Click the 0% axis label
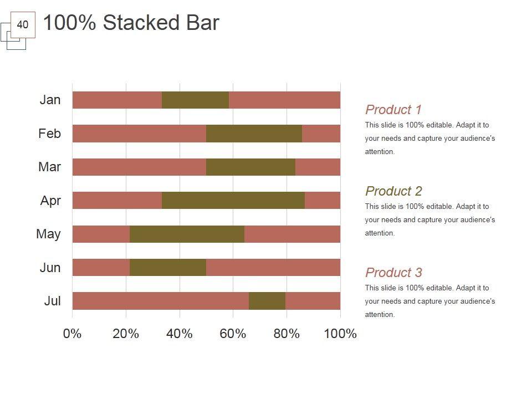Image resolution: width=532 pixels, height=399 pixels. [x=72, y=334]
